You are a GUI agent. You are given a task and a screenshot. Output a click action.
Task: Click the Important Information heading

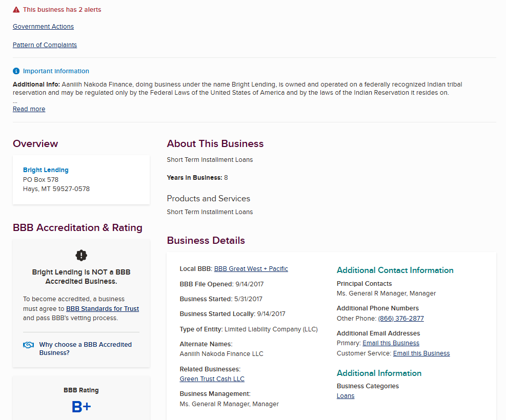(56, 71)
